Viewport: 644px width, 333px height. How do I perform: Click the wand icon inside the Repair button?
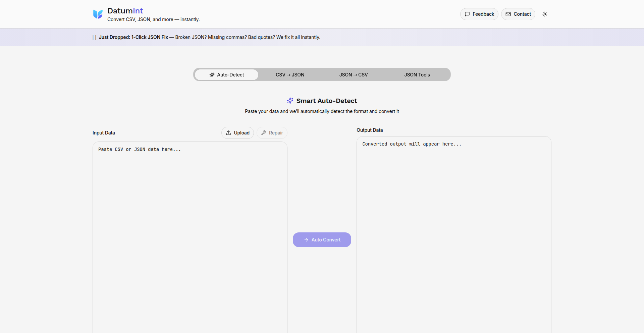(x=264, y=132)
